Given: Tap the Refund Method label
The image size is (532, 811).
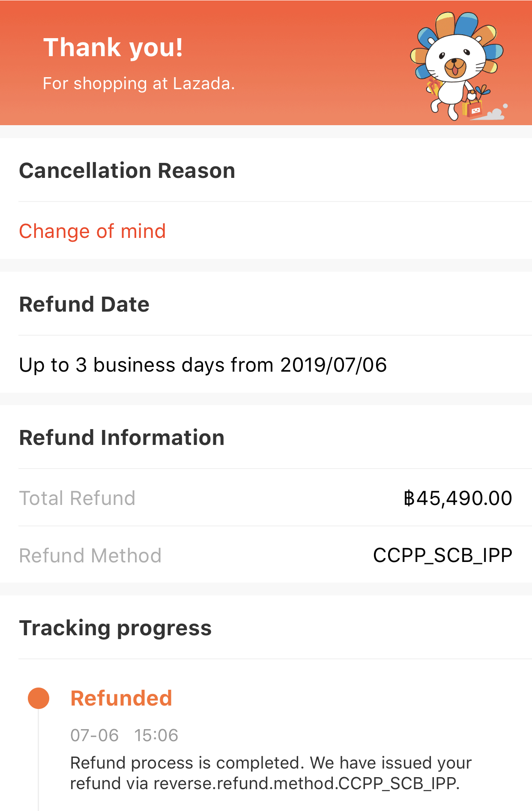Looking at the screenshot, I should pos(90,556).
